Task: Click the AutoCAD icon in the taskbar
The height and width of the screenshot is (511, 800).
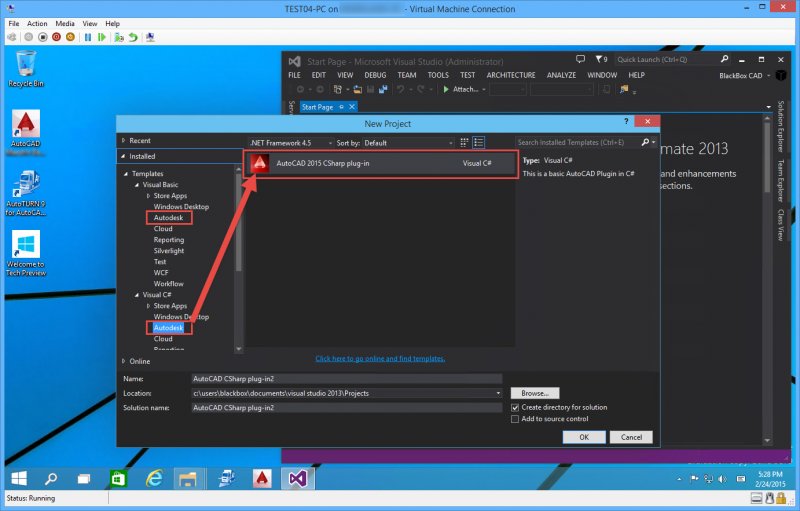Action: click(262, 478)
